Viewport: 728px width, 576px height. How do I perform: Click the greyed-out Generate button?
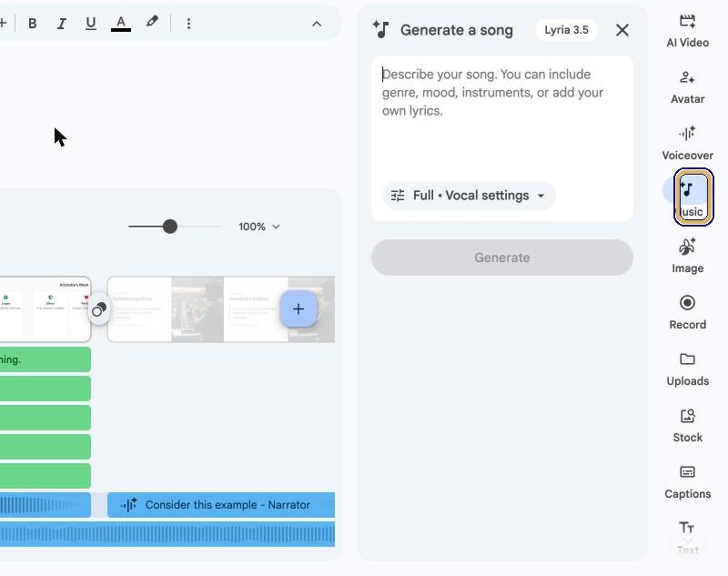502,258
